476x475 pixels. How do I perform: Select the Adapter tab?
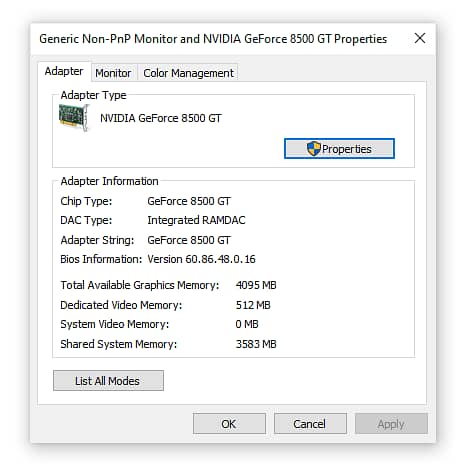click(64, 71)
